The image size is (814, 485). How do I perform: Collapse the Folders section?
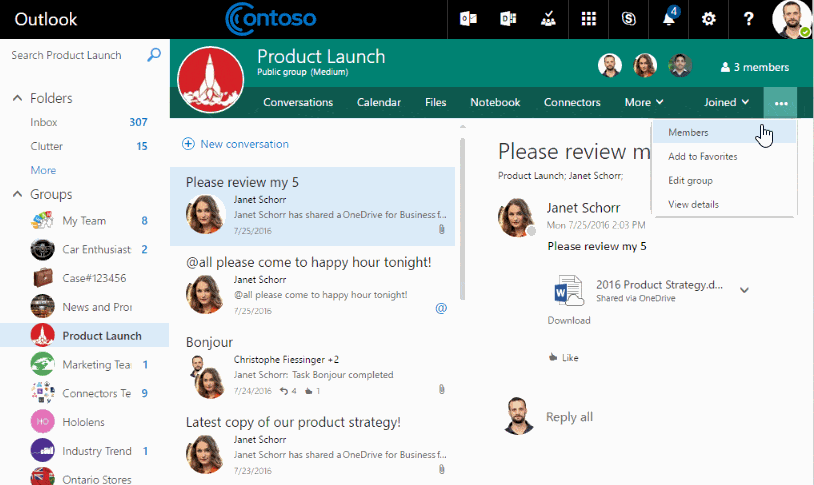pyautogui.click(x=17, y=98)
